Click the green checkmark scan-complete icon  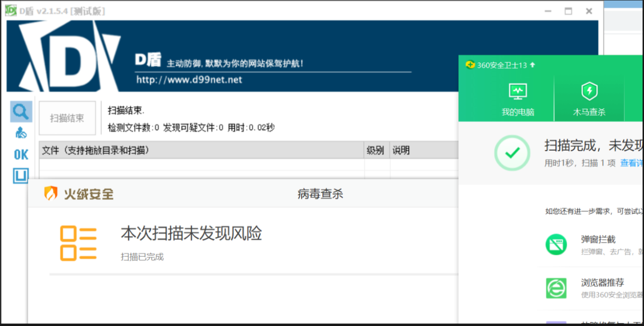513,153
